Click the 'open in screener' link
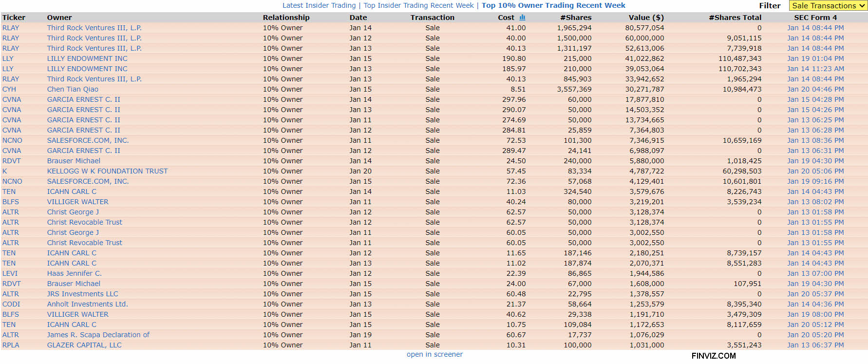 tap(434, 354)
